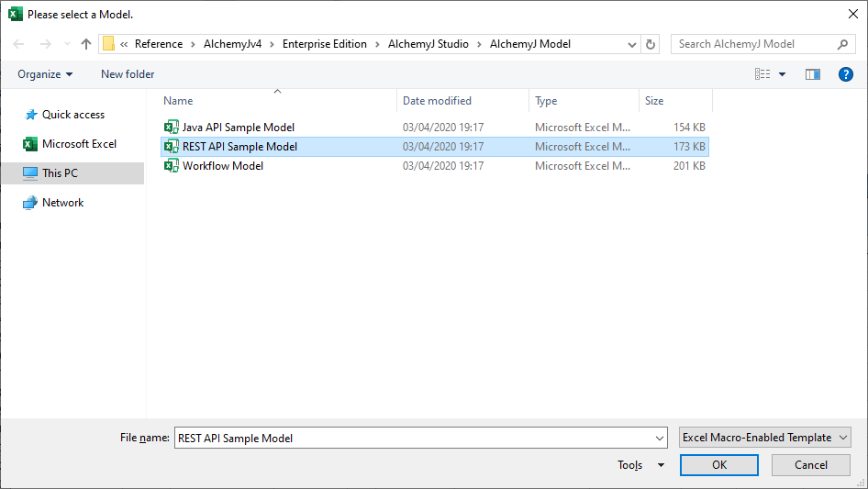Image resolution: width=868 pixels, height=489 pixels.
Task: Open the Tools dropdown
Action: pyautogui.click(x=640, y=465)
